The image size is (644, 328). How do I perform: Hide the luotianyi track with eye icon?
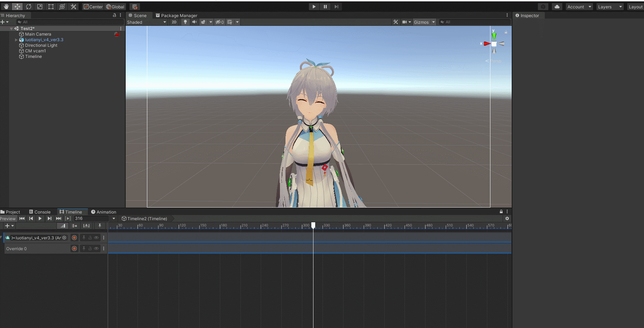pyautogui.click(x=96, y=238)
